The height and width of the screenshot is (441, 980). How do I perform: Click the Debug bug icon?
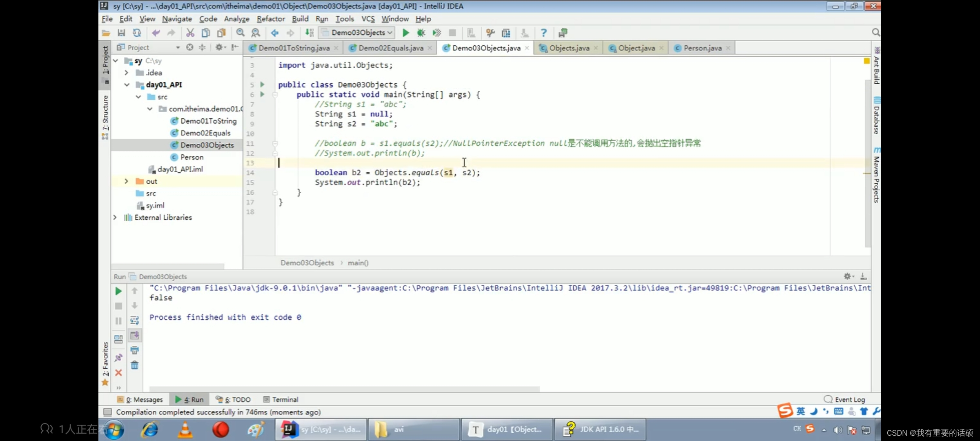[421, 33]
